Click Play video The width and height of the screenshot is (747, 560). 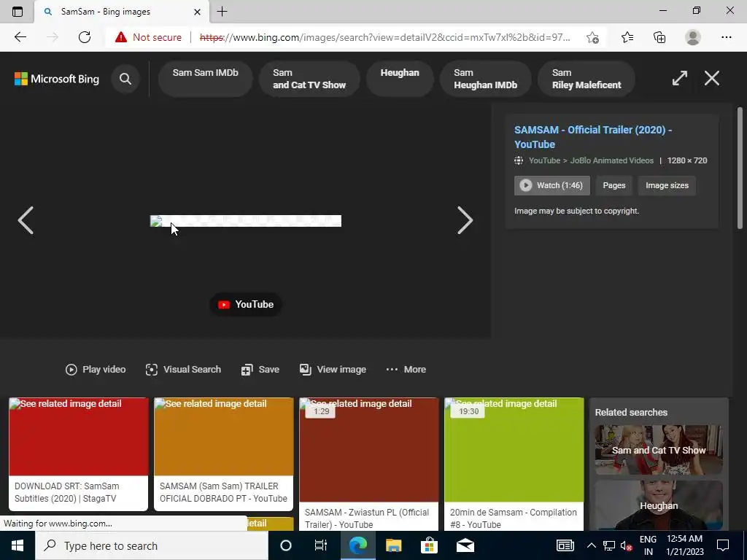click(x=96, y=370)
